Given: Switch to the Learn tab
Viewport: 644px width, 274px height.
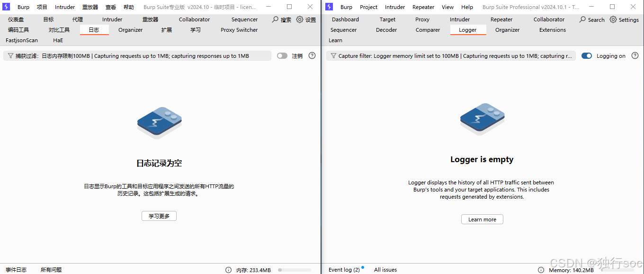Looking at the screenshot, I should point(335,40).
